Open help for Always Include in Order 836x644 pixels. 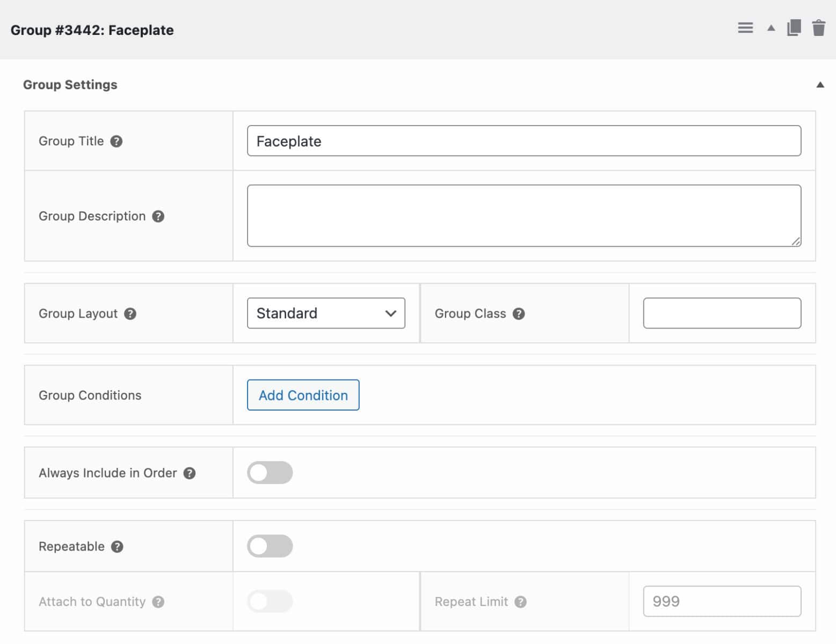[x=189, y=473]
